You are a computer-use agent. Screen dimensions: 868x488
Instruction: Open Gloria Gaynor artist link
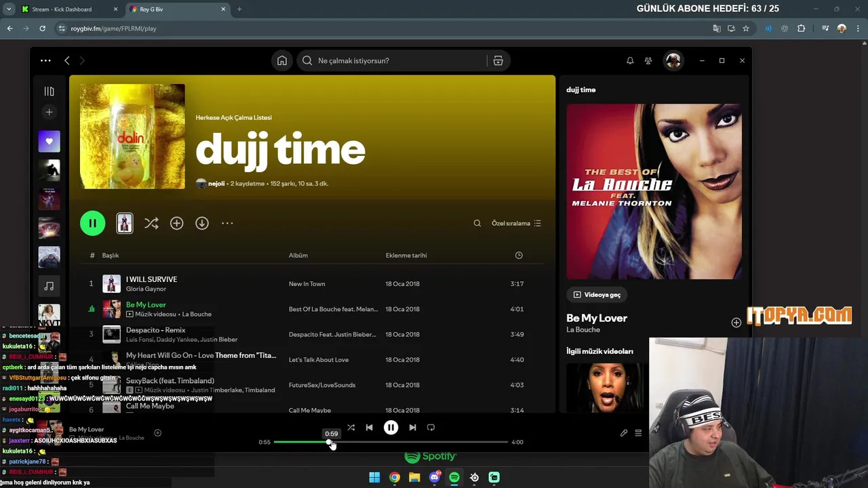(x=146, y=289)
